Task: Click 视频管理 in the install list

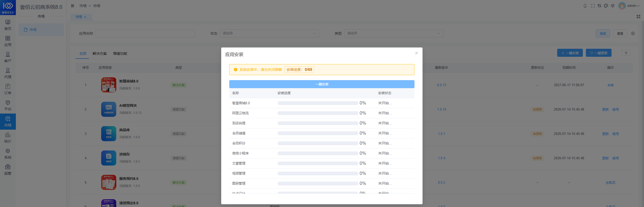Action: pos(239,173)
